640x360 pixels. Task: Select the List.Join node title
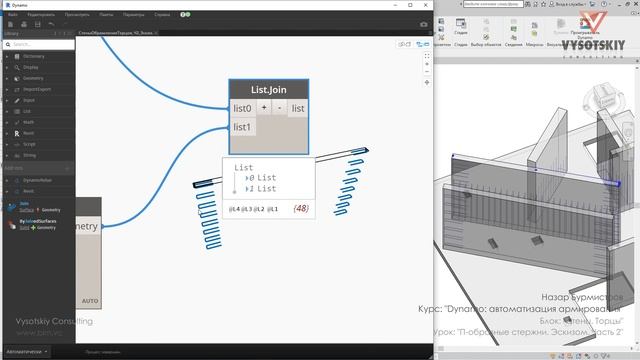tap(269, 90)
